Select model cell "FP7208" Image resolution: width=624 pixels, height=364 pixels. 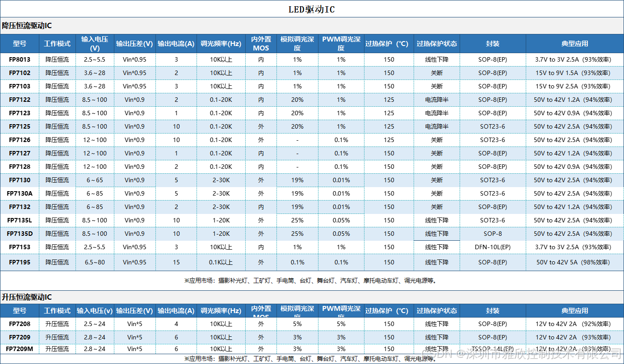click(x=20, y=324)
